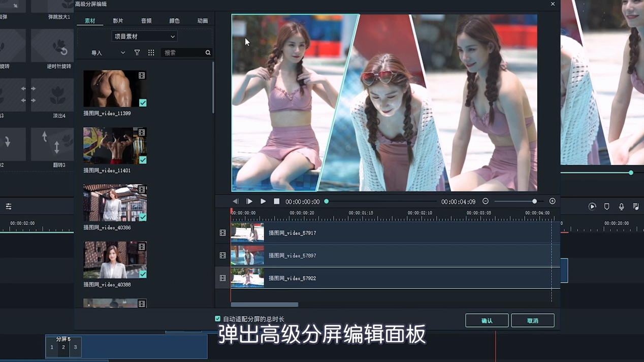Screen dimensions: 644x362
Task: Click the voiceover microphone icon
Action: pos(621,207)
